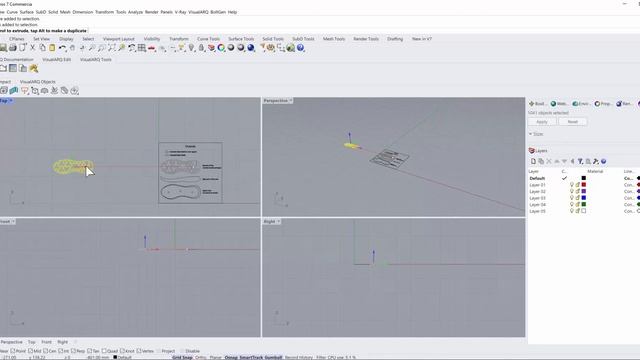Click the Material column header in Layers

(x=595, y=171)
